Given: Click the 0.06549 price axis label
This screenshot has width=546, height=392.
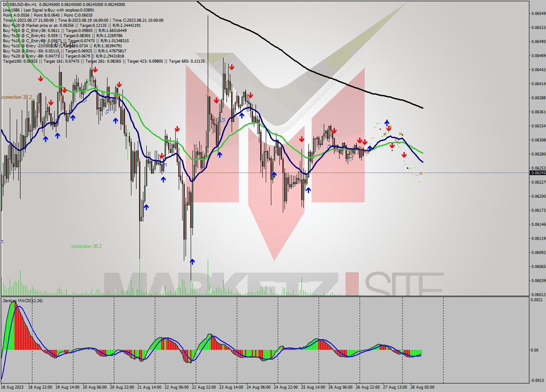Looking at the screenshot, I should tap(538, 13).
